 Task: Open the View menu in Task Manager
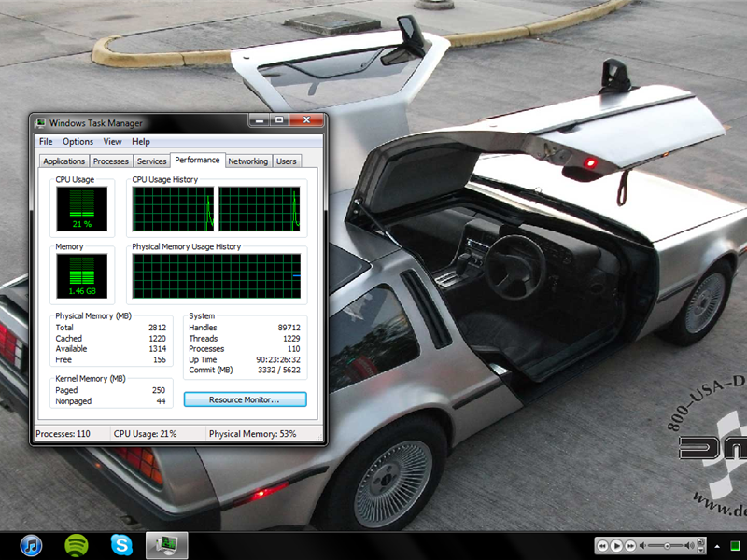(112, 141)
